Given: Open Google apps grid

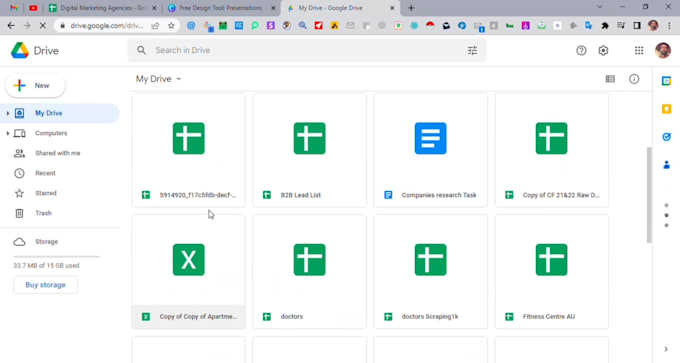Looking at the screenshot, I should coord(639,51).
